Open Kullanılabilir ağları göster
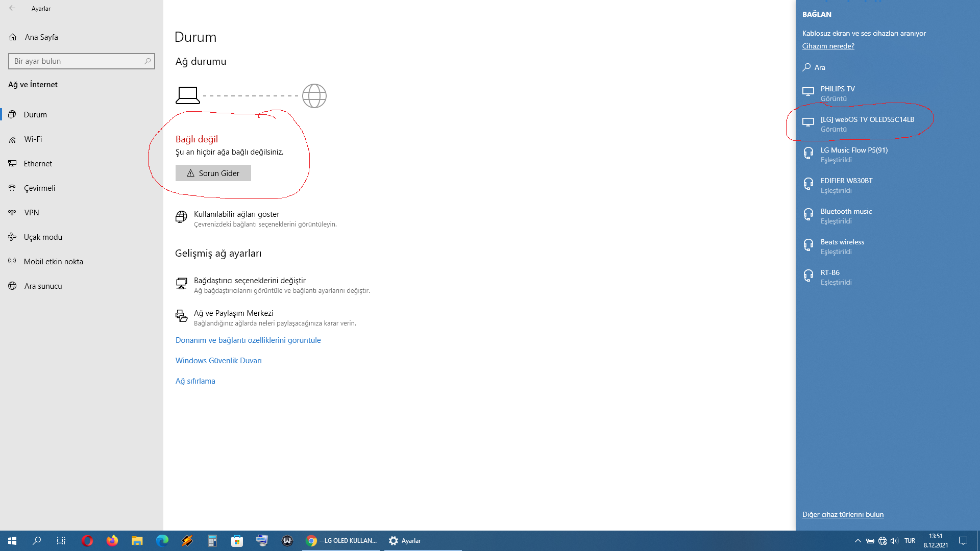This screenshot has height=551, width=980. coord(256,218)
